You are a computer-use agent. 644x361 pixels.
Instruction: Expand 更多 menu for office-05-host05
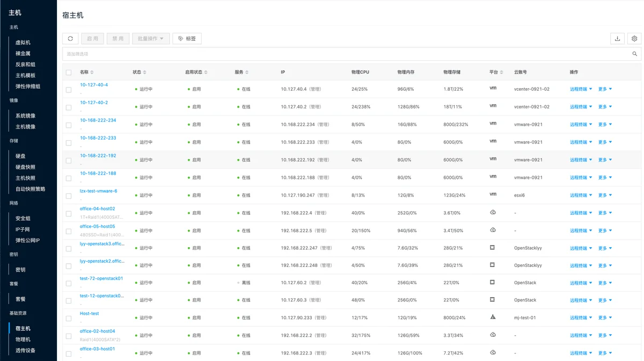(605, 231)
